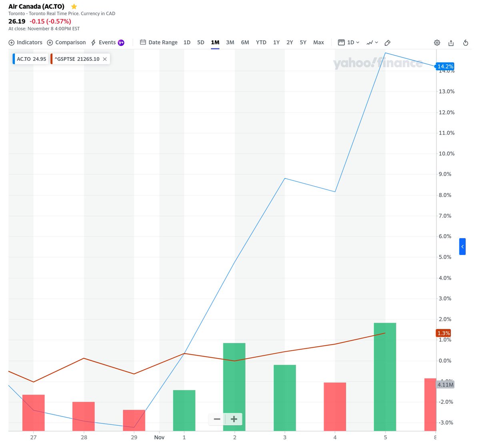The height and width of the screenshot is (448, 480).
Task: Click the red volume bar for the 27th
Action: point(33,413)
